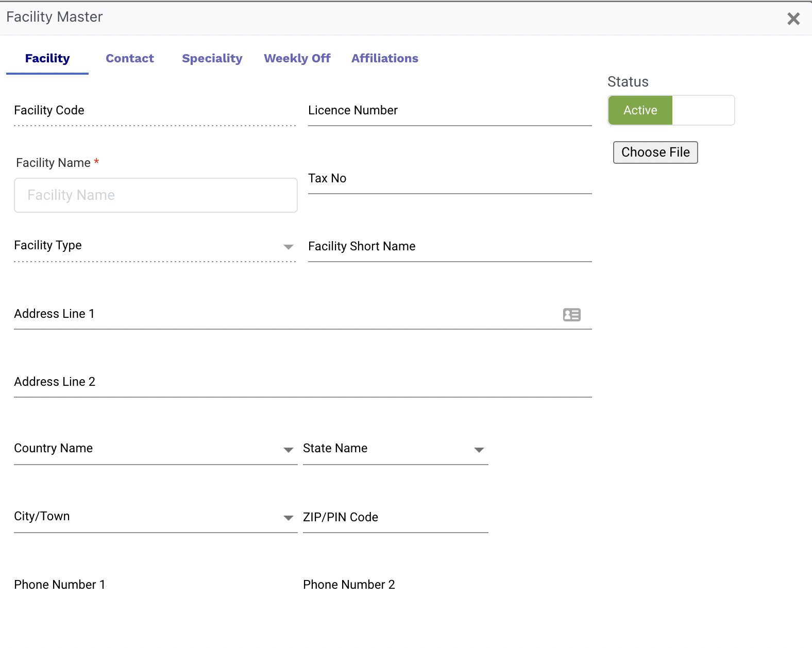Focus the Licence Number field
Viewport: 812px width, 648px height.
click(x=449, y=111)
